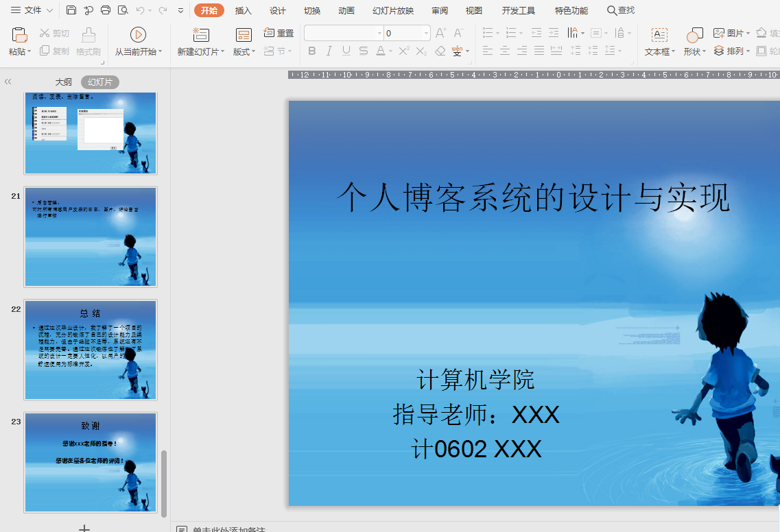Screen dimensions: 780x532
Task: Click the Print icon in quick access toolbar
Action: pyautogui.click(x=106, y=10)
